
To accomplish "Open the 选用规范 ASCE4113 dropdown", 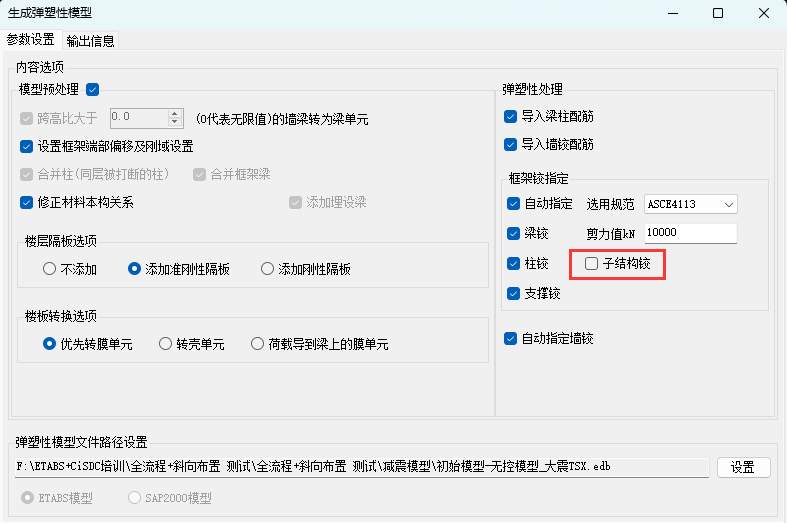I will coord(691,204).
